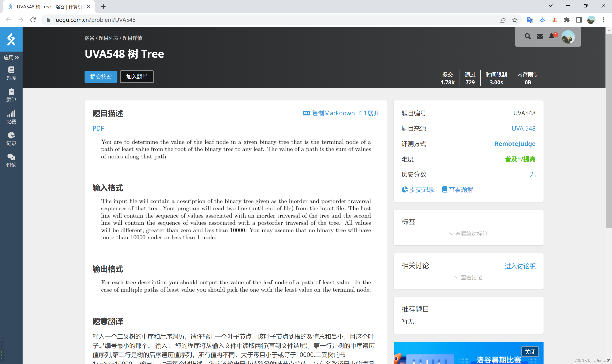Click the search magnifier icon in header
Image resolution: width=612 pixels, height=364 pixels.
pos(527,36)
